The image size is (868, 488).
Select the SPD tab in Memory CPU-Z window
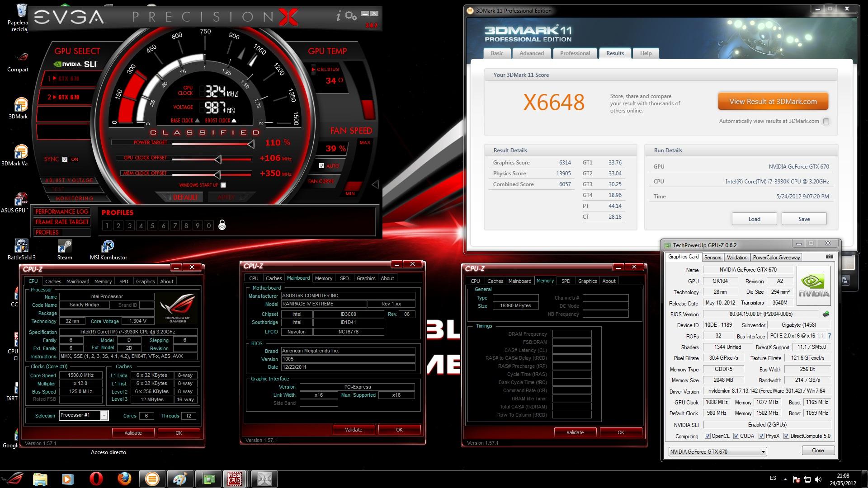566,281
